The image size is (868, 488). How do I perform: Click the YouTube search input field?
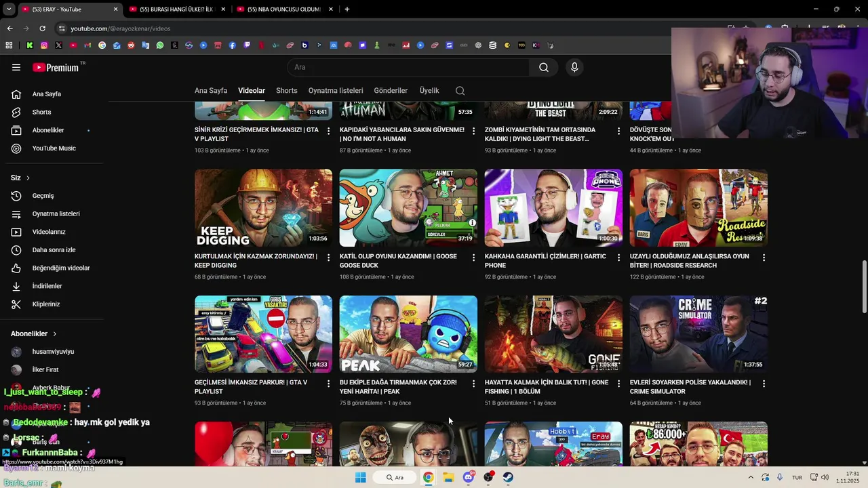point(408,67)
